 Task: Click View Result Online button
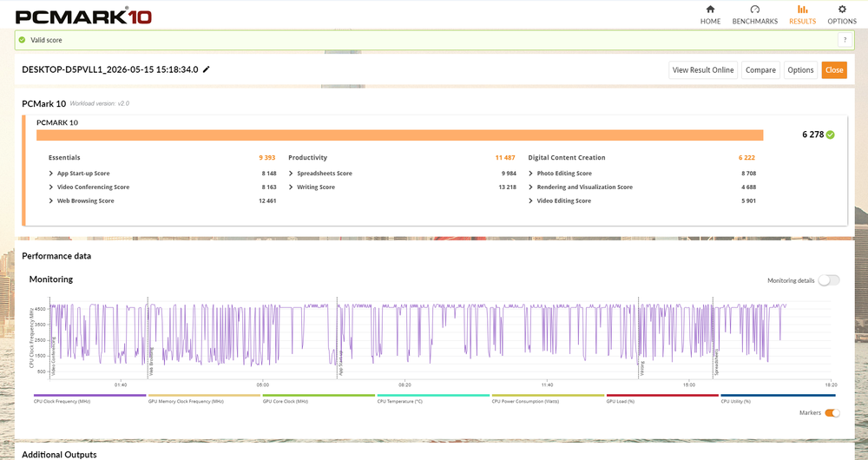click(703, 69)
